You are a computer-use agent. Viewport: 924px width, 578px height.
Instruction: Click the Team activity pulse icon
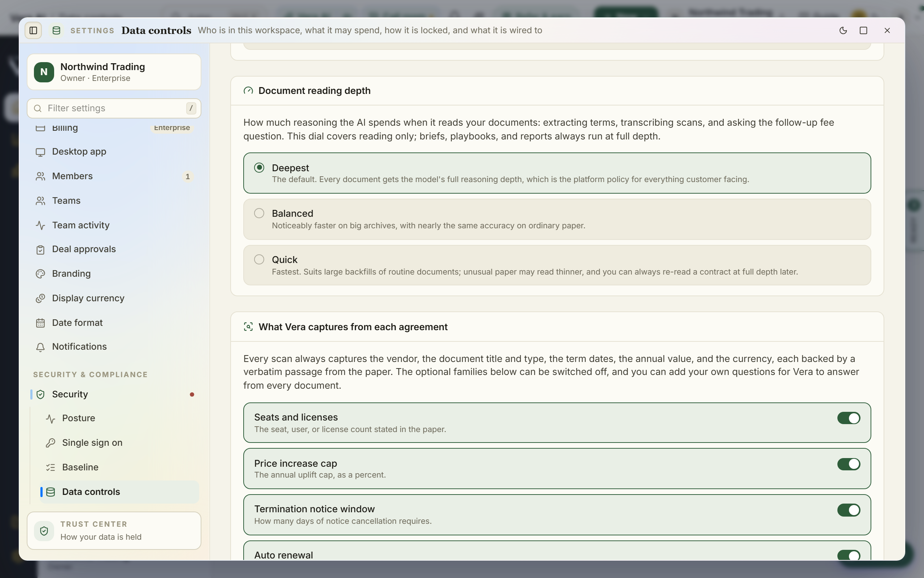40,225
